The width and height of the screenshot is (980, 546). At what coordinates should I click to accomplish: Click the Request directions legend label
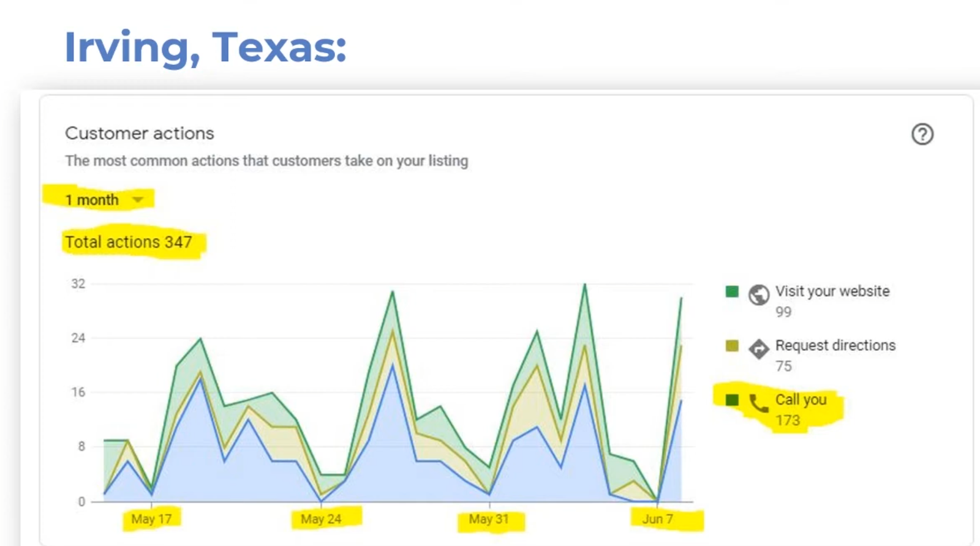pyautogui.click(x=835, y=345)
